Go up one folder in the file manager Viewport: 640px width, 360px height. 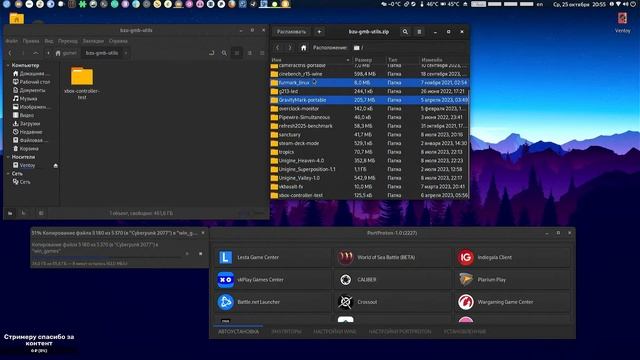tap(36, 53)
